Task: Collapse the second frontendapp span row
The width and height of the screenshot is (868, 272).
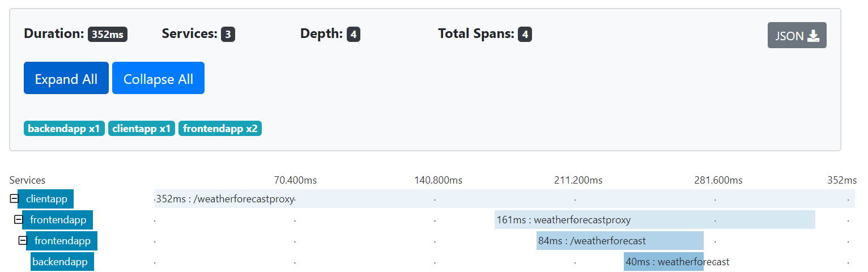Action: (x=23, y=241)
